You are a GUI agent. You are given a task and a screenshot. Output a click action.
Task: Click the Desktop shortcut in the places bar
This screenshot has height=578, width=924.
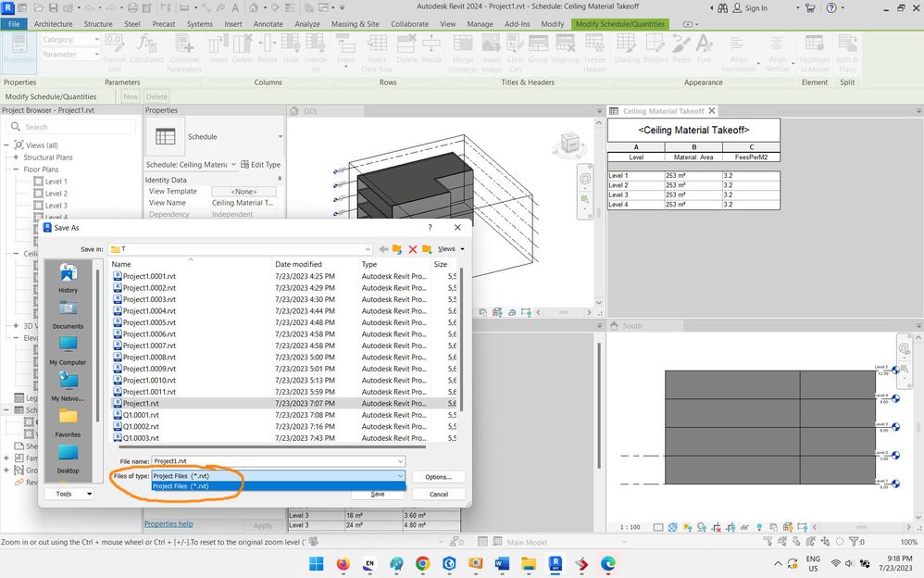pos(69,458)
